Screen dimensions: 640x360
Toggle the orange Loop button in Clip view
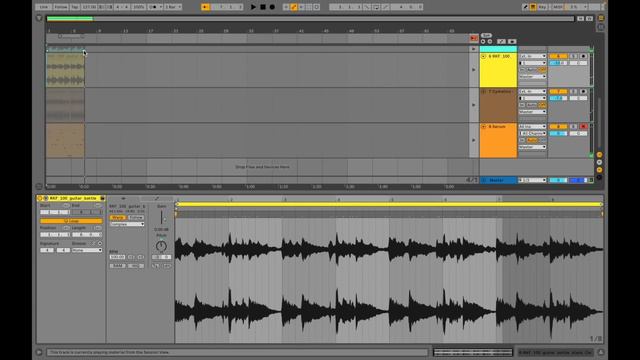coord(71,221)
